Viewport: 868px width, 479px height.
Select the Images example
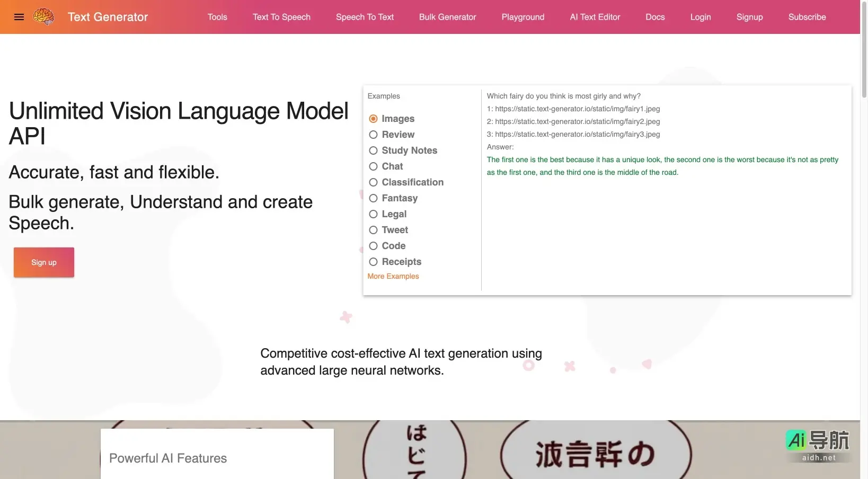click(x=374, y=118)
